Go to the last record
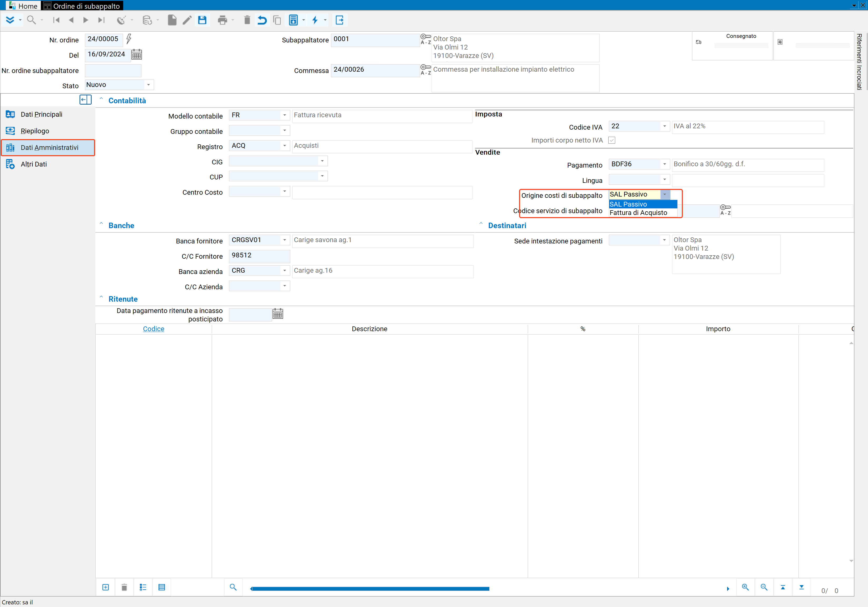Viewport: 868px width, 607px height. [101, 20]
